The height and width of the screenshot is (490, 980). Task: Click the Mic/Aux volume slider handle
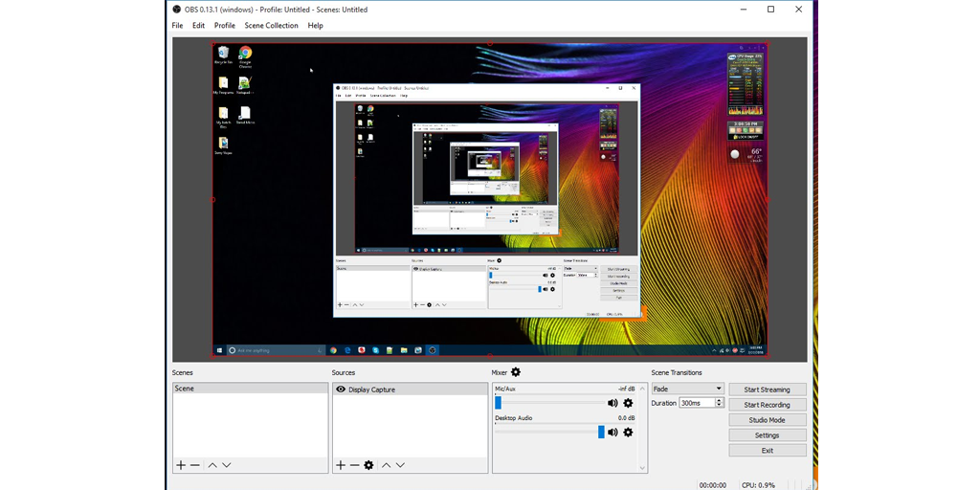click(x=498, y=403)
